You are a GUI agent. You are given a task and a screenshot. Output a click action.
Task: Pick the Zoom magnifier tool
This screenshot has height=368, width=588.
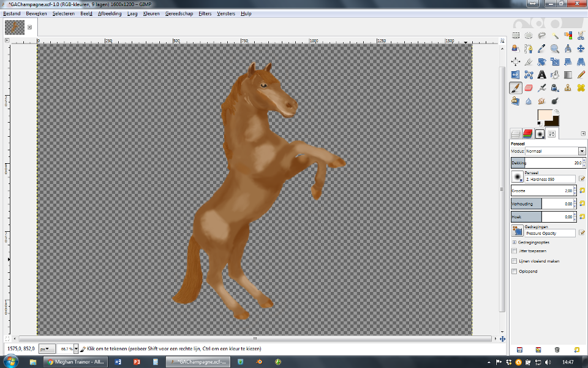(555, 48)
